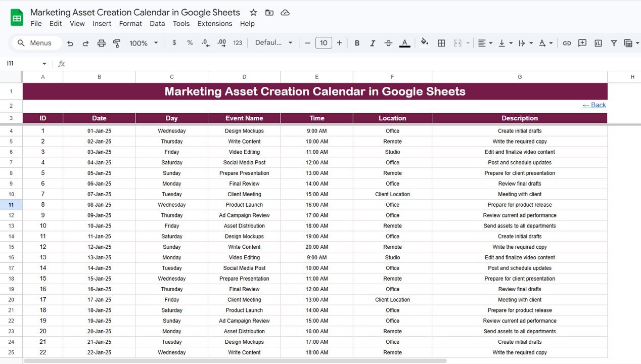Open the Default font dropdown
Image resolution: width=641 pixels, height=364 pixels.
click(273, 43)
